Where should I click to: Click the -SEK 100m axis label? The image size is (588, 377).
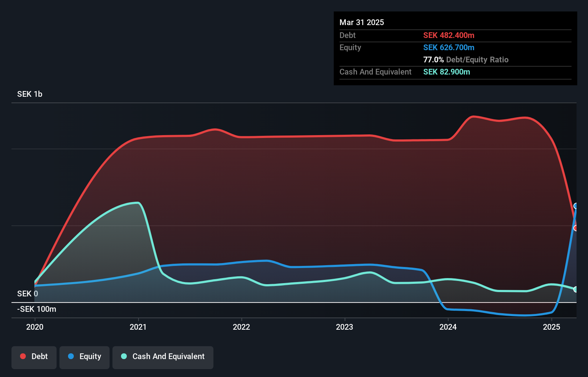37,309
